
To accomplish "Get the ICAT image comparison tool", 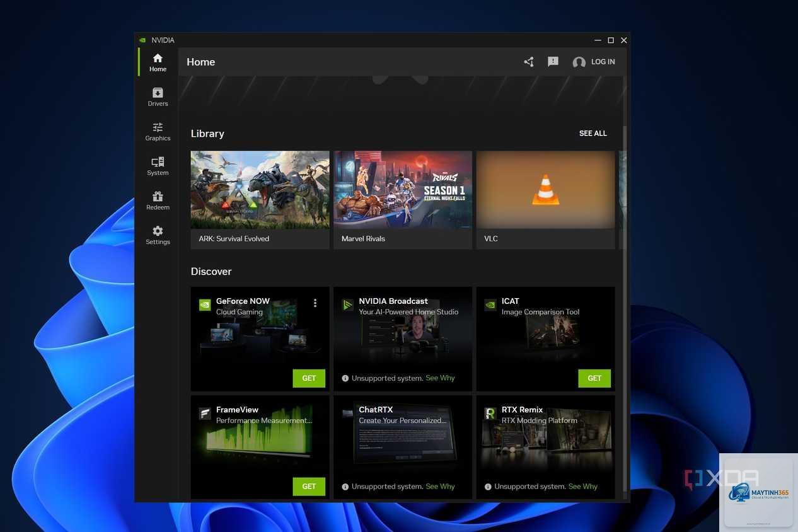I will 594,378.
